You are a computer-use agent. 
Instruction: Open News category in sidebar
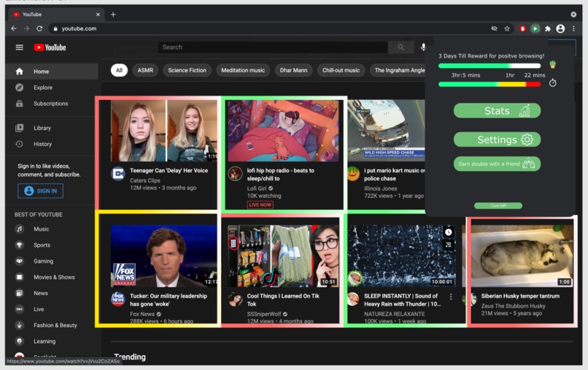[x=52, y=293]
